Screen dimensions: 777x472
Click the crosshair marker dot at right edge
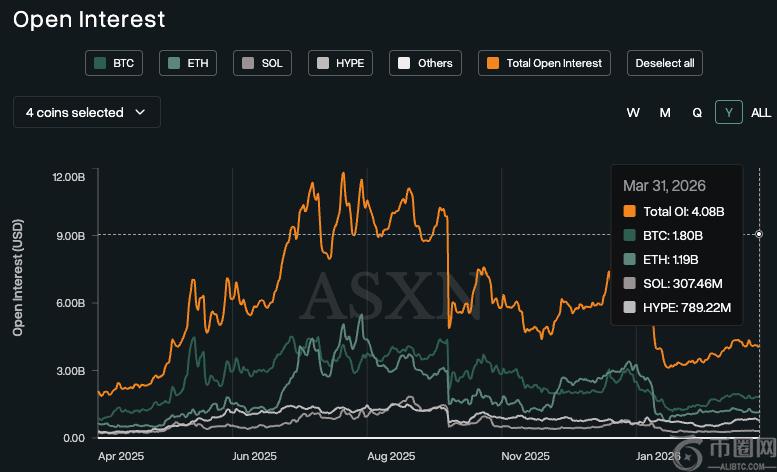click(x=759, y=235)
